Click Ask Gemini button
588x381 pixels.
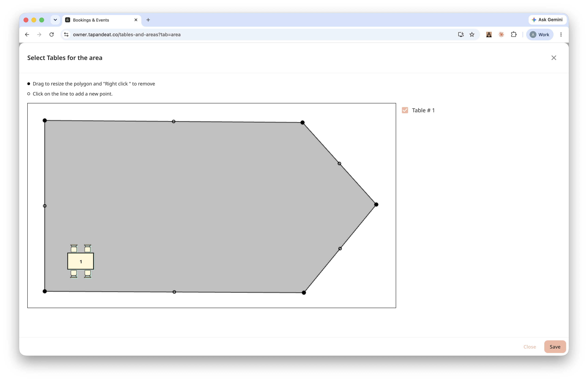tap(547, 20)
